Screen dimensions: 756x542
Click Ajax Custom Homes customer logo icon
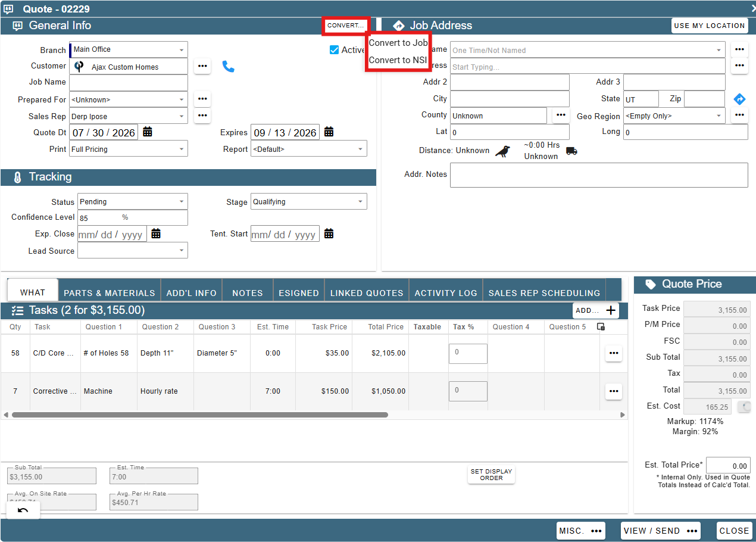click(x=79, y=66)
